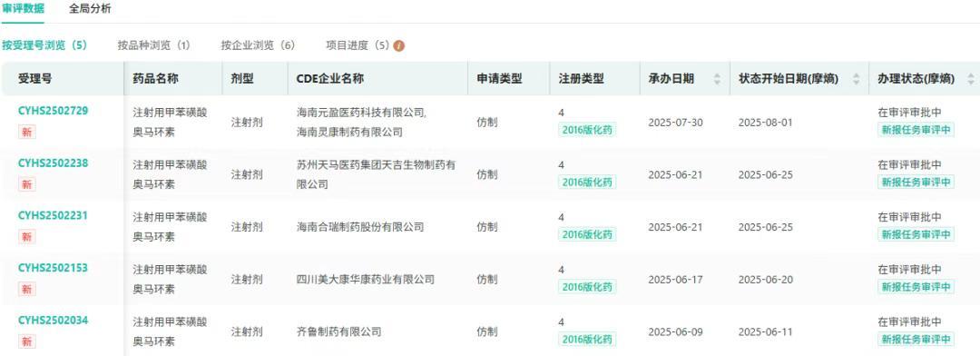Sort by 办理状态(摩熵) sort arrows

(970, 79)
